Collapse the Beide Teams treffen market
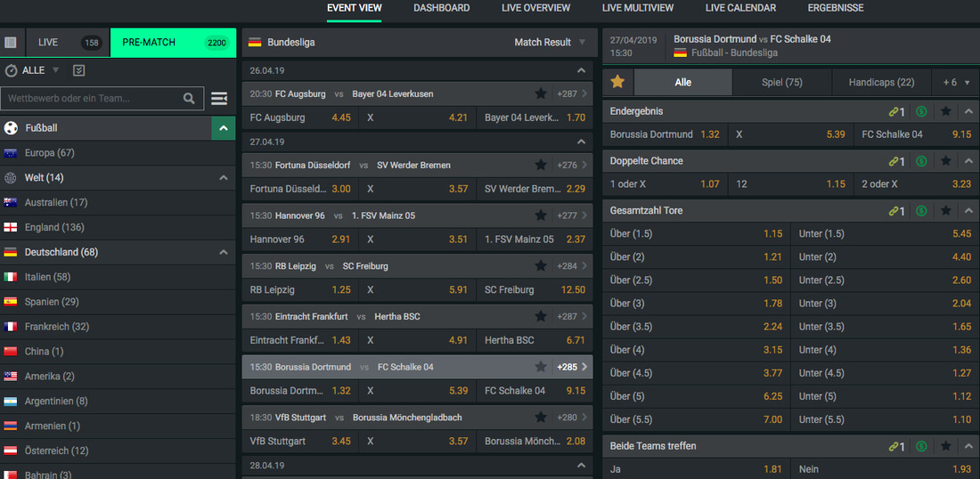 pyautogui.click(x=968, y=446)
